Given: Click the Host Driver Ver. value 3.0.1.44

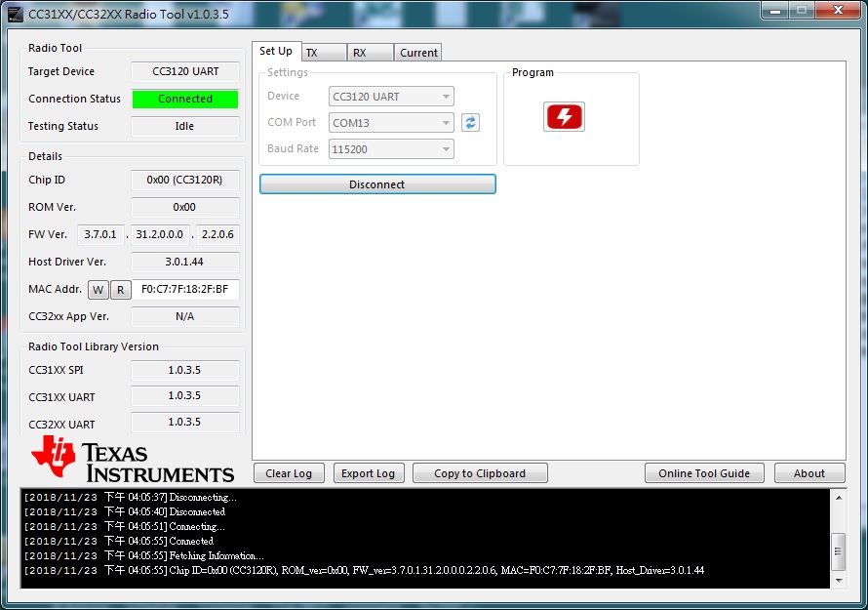Looking at the screenshot, I should (x=185, y=262).
